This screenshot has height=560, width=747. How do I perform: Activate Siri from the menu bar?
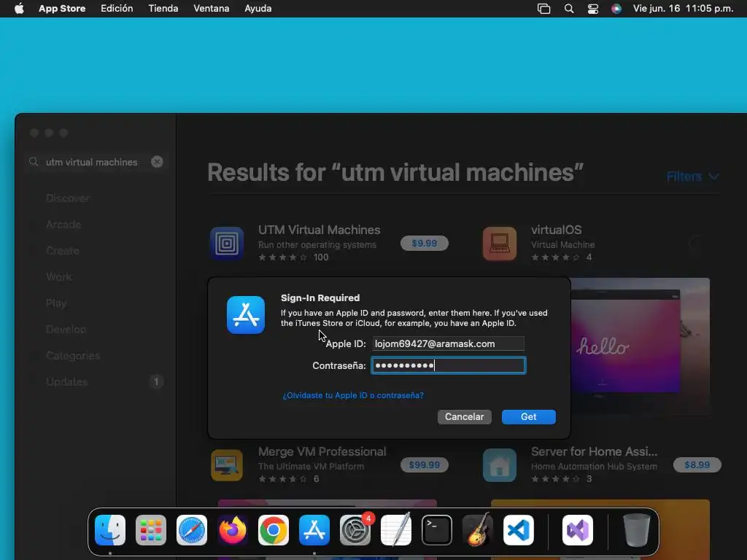[616, 9]
